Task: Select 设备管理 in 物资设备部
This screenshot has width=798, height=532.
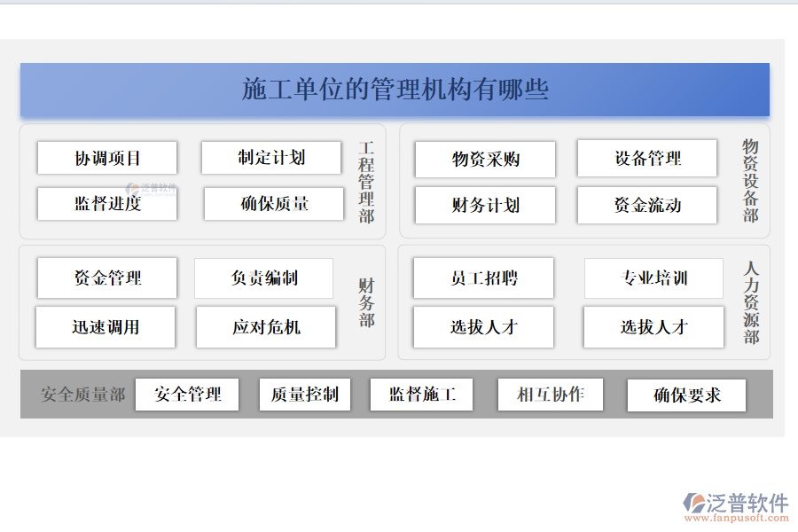Action: (x=647, y=159)
